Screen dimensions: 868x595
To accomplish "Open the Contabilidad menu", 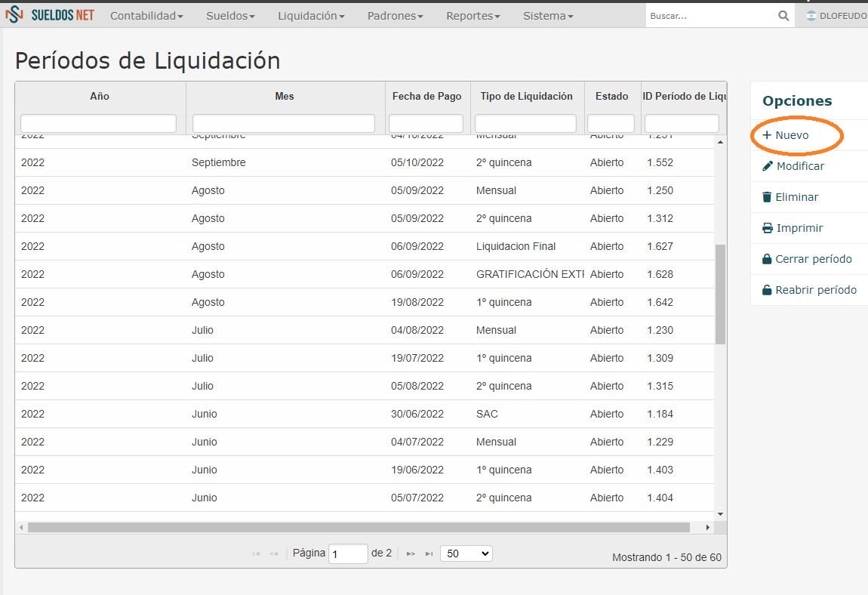I will (146, 16).
